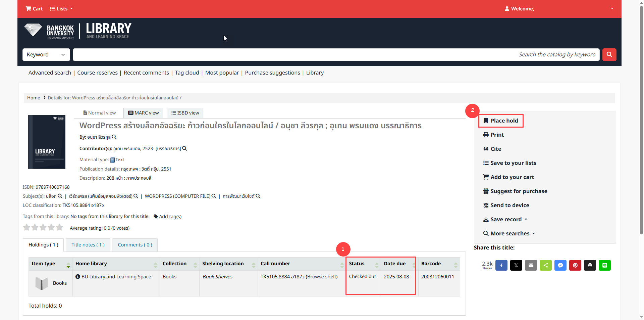Viewport: 644px width, 320px height.
Task: Sort holdings by Home library
Action: coord(116,264)
